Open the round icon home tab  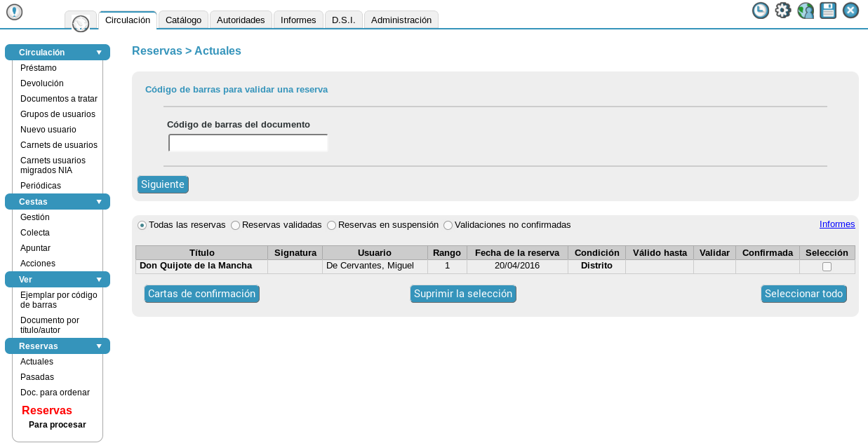[81, 22]
